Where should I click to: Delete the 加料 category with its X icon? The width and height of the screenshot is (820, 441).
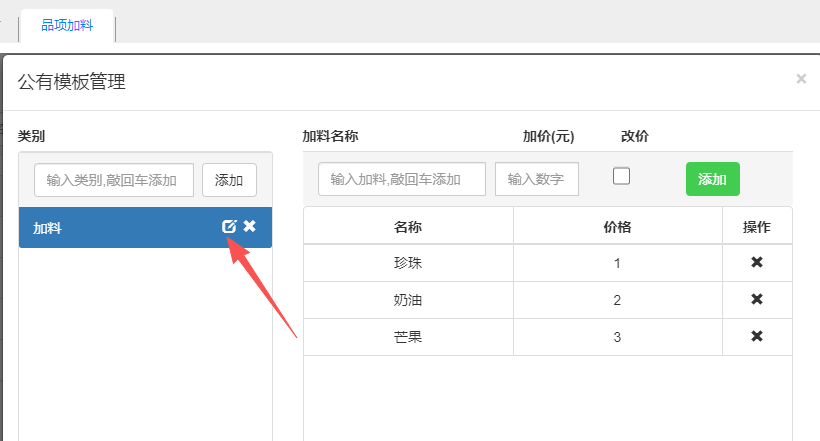click(250, 227)
